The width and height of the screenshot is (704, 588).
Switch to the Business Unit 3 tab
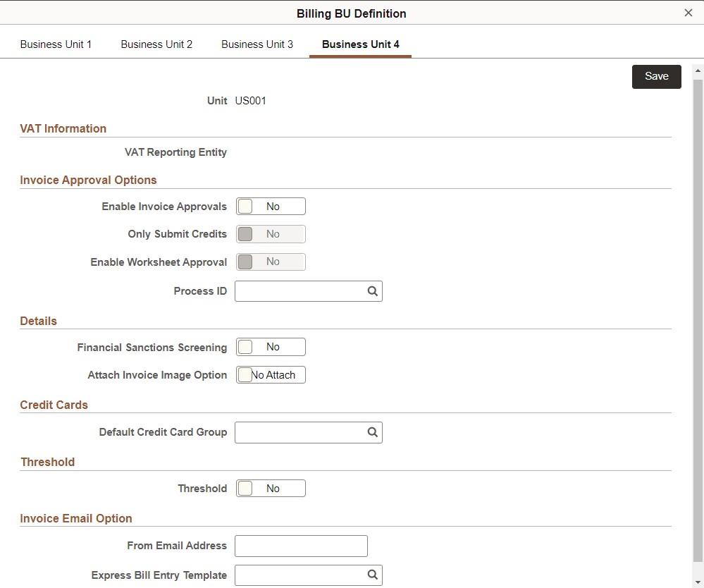coord(257,44)
